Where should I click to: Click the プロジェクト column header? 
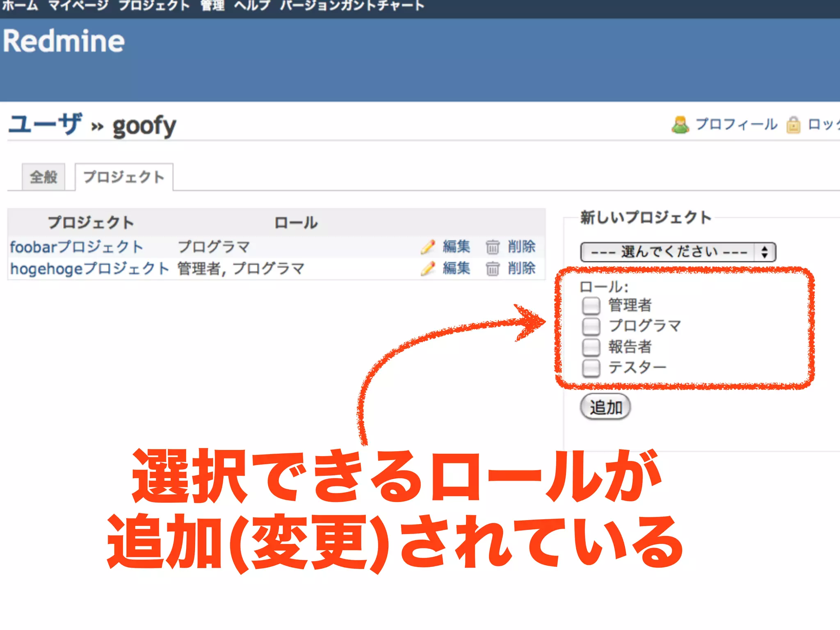coord(91,223)
